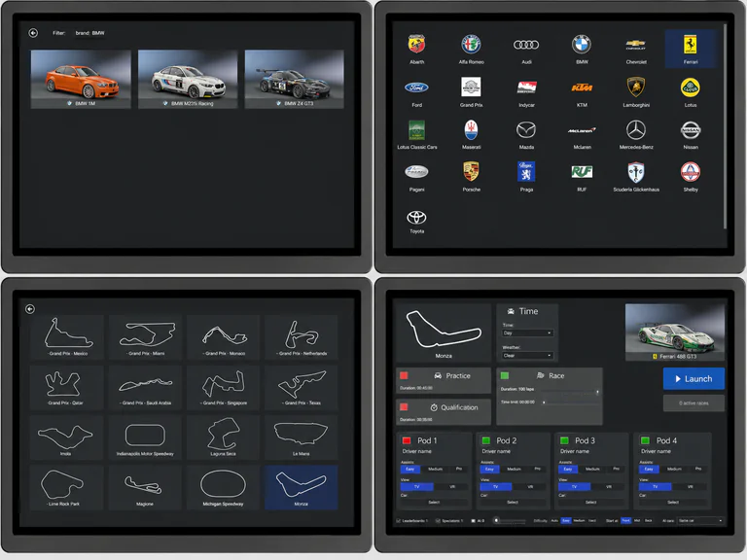Pick the highlighted Ferrari brand logo

[691, 45]
